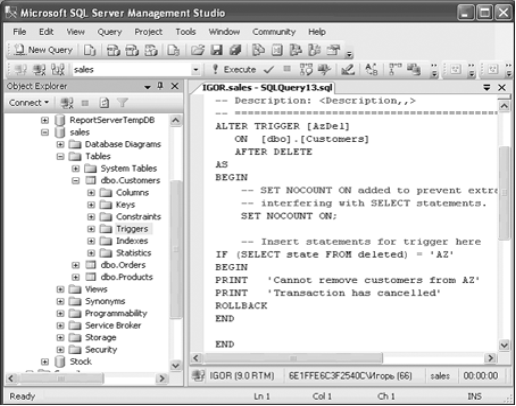Collapse the dbo.Customers table node

click(x=76, y=180)
